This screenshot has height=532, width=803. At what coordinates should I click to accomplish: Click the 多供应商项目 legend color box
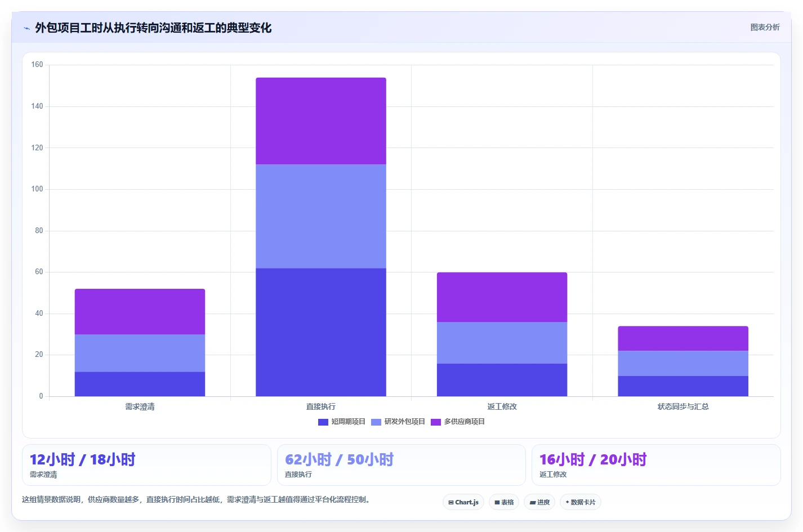click(x=436, y=422)
